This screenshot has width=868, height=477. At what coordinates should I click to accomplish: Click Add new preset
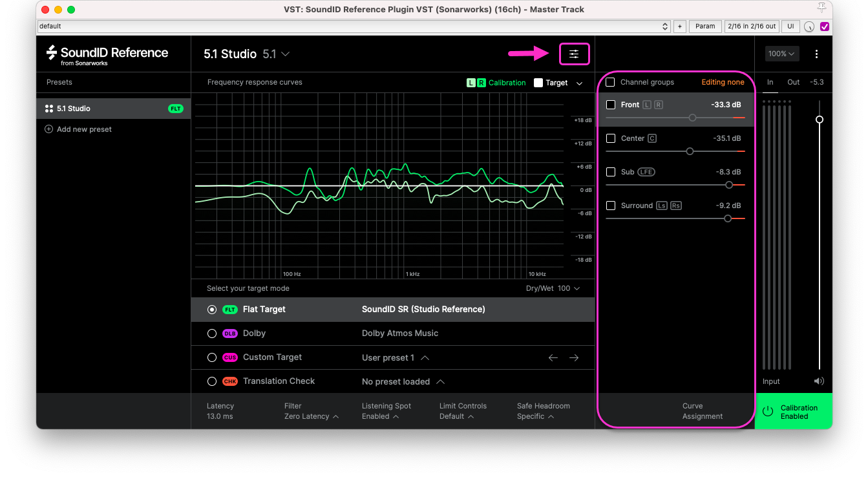tap(78, 129)
